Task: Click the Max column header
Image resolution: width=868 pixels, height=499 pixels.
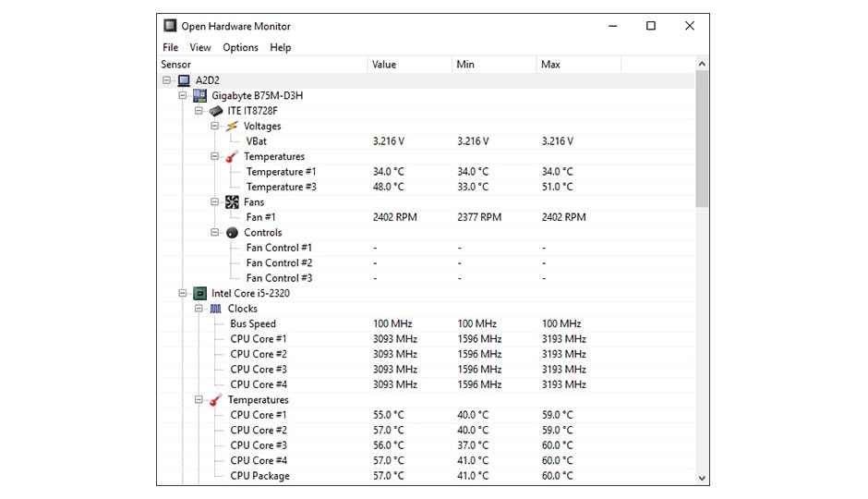Action: tap(578, 65)
